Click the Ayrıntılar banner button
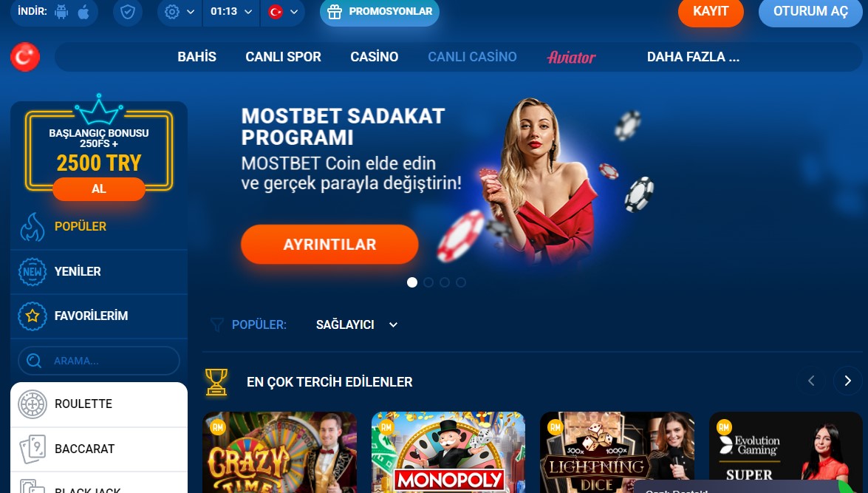868x493 pixels. coord(329,245)
